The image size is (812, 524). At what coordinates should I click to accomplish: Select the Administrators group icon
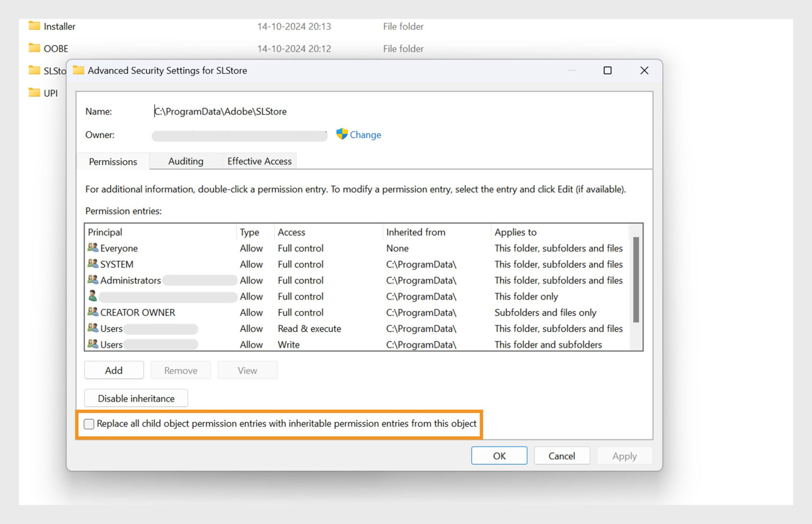(x=93, y=280)
